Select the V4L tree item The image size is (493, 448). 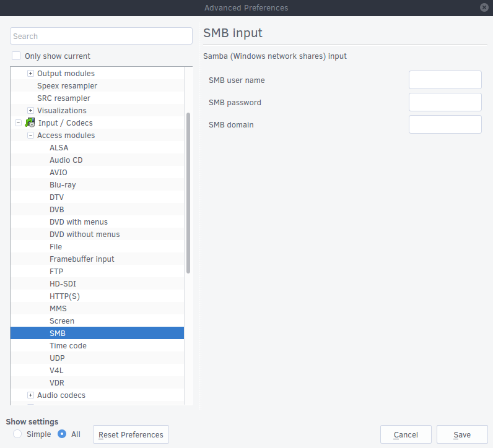pos(56,371)
